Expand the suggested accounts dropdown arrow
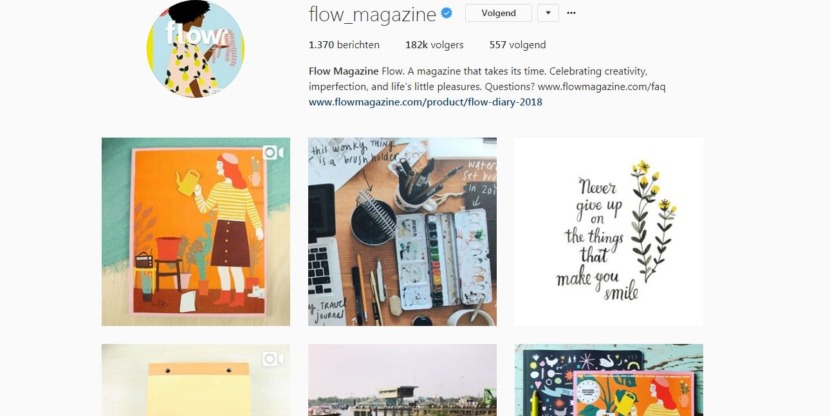 tap(548, 13)
